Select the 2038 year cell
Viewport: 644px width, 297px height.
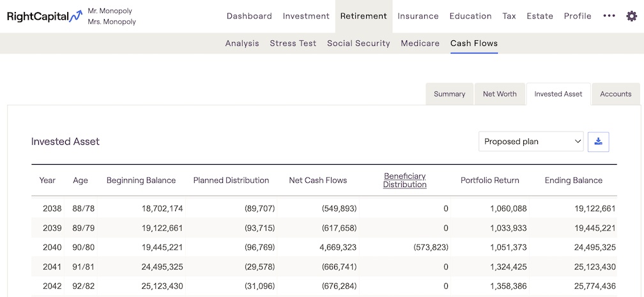(x=52, y=209)
